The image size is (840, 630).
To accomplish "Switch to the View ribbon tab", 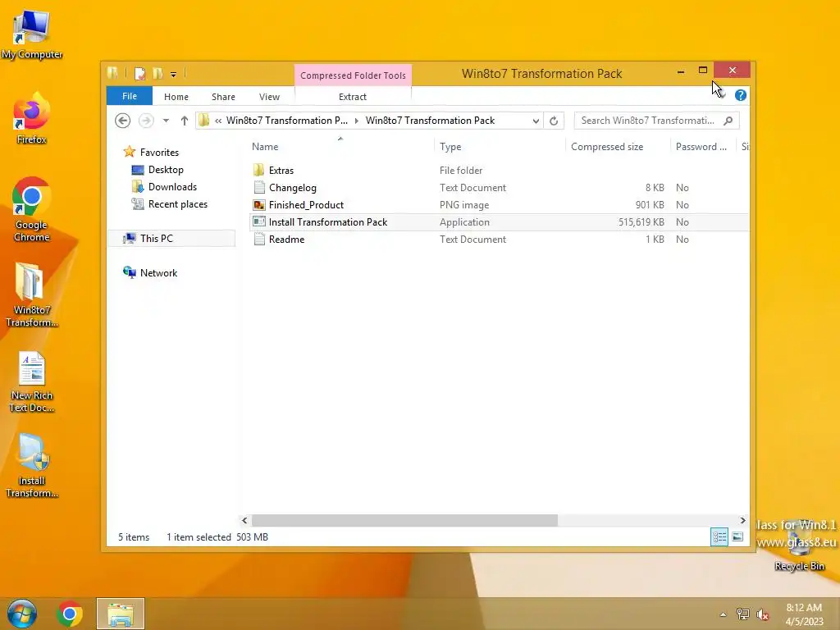I will [x=269, y=97].
